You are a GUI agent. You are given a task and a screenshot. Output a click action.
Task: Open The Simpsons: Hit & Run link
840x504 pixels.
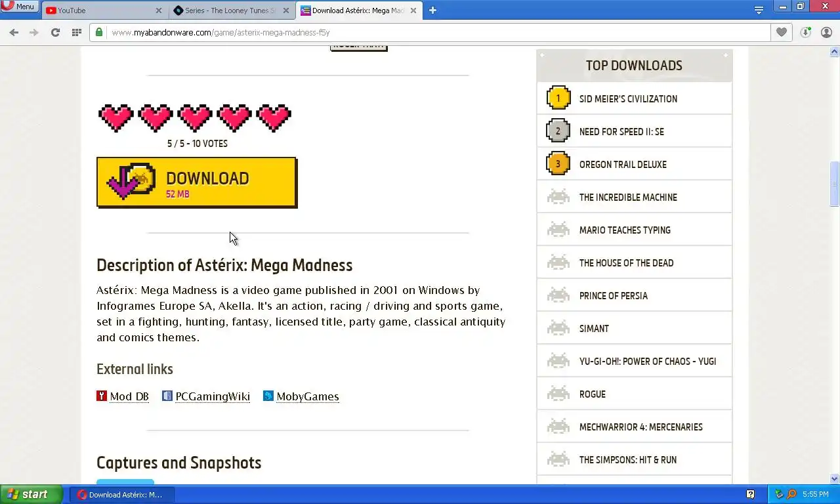pyautogui.click(x=627, y=460)
